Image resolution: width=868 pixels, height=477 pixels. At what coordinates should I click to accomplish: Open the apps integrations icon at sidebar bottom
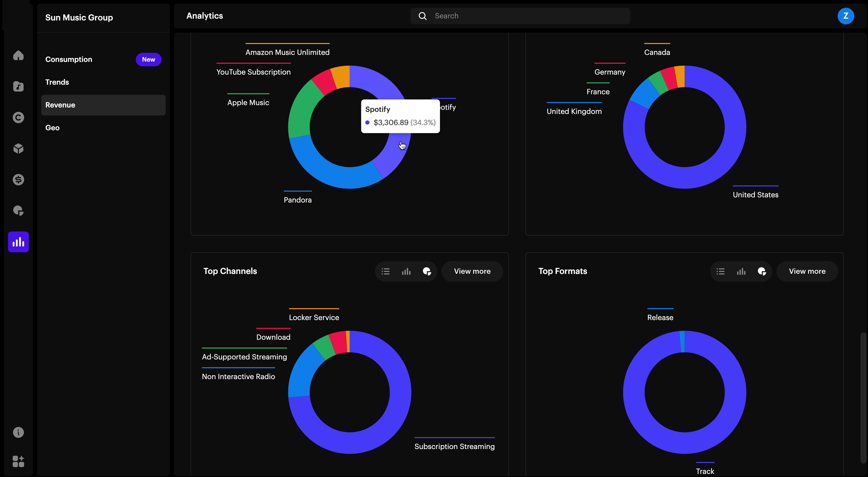point(18,461)
